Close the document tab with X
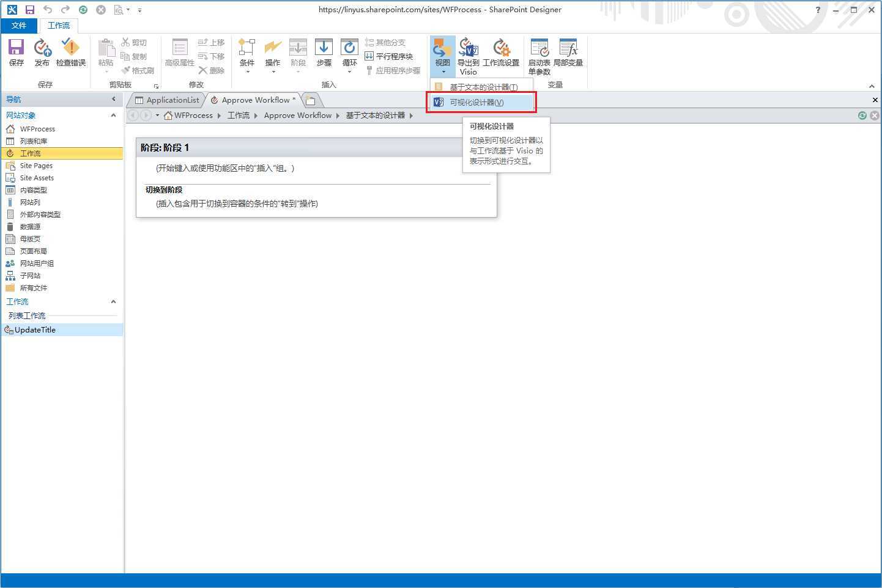 click(875, 100)
